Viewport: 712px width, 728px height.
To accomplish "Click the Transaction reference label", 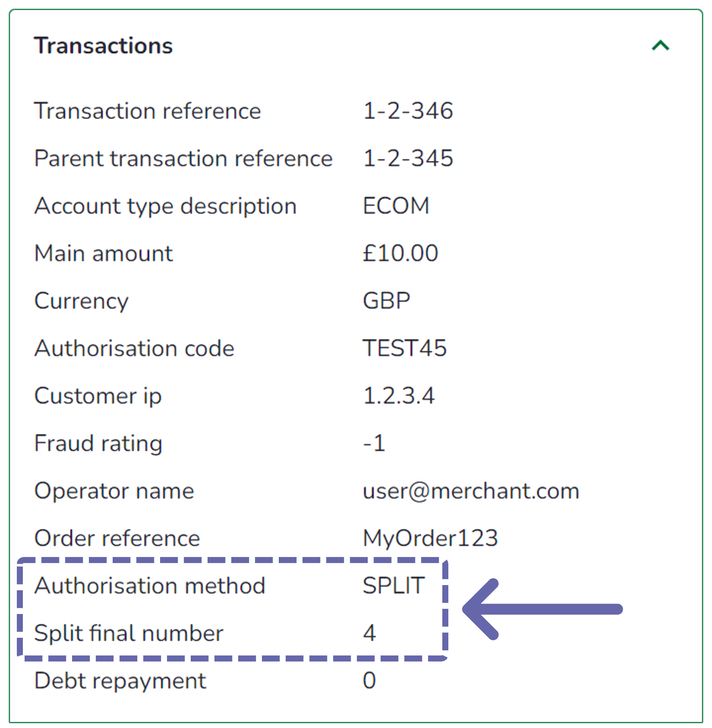I will (148, 111).
